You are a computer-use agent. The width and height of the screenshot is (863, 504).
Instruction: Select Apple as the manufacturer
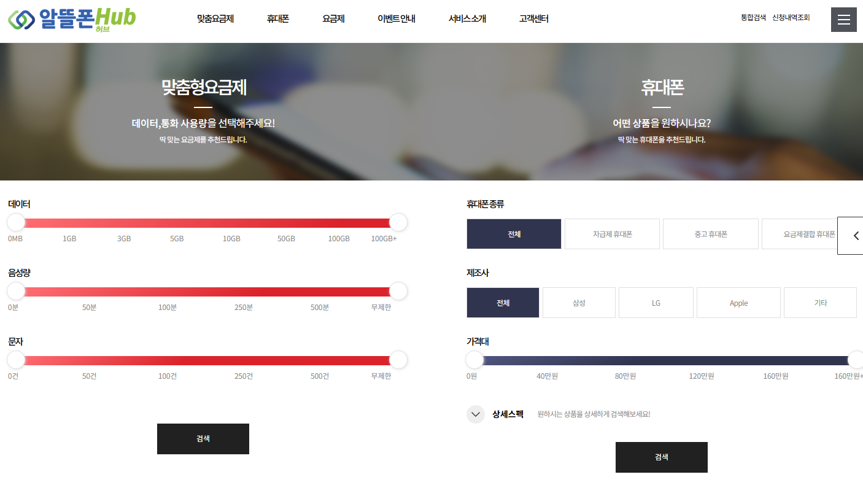click(x=738, y=303)
